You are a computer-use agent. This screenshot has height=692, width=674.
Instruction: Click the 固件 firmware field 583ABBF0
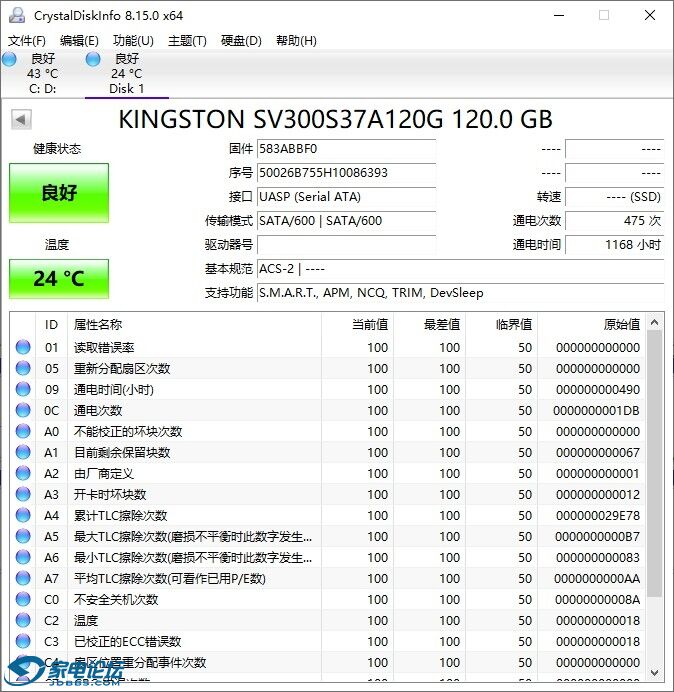pyautogui.click(x=346, y=149)
